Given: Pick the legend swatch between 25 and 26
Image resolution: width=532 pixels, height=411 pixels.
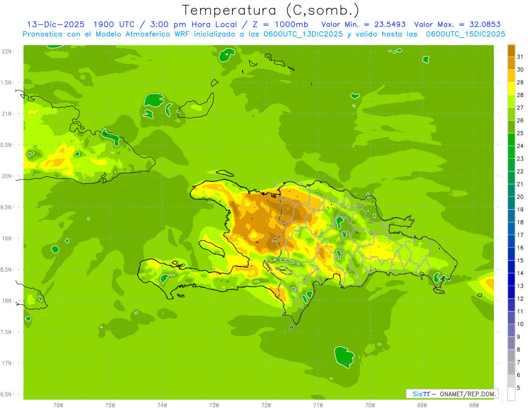Looking at the screenshot, I should point(511,127).
